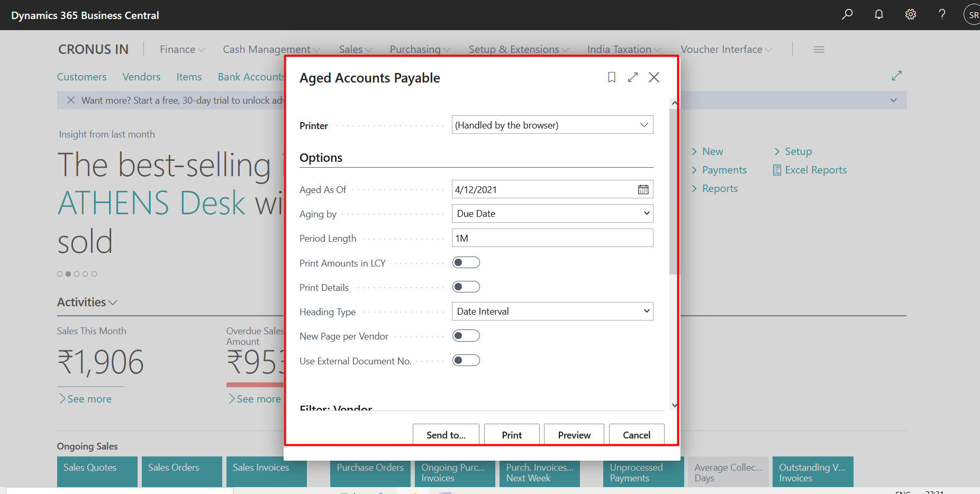Viewport: 980px width, 494px height.
Task: Click the Period Length input field
Action: click(x=552, y=238)
